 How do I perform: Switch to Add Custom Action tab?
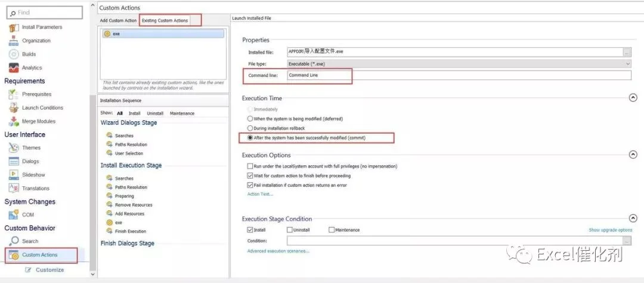tap(118, 20)
